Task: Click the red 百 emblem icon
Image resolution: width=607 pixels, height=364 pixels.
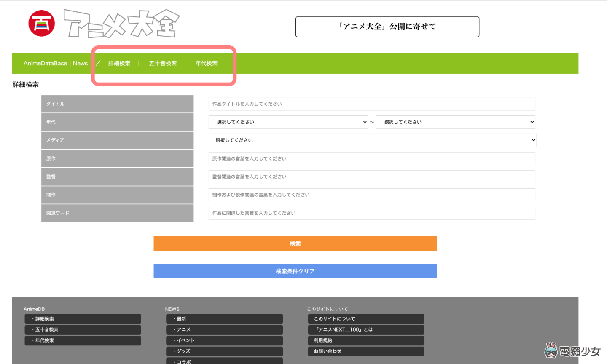Action: [41, 23]
